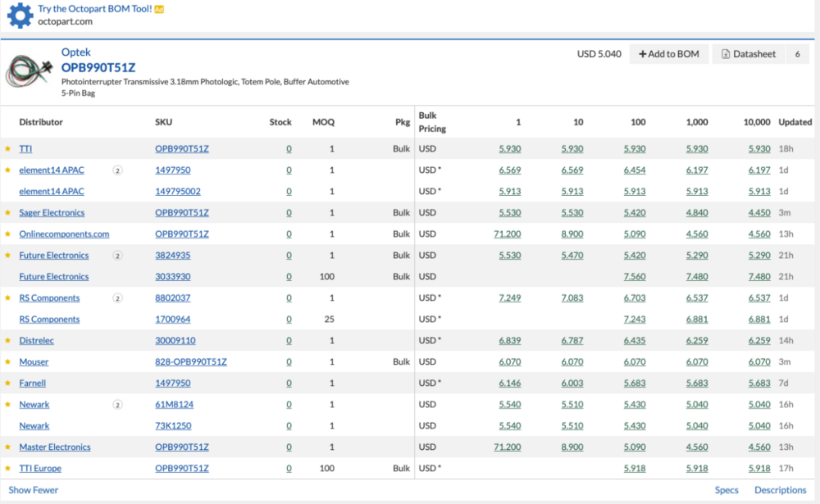This screenshot has height=504, width=820.
Task: Collapse the list with Show Fewer
Action: pos(34,490)
